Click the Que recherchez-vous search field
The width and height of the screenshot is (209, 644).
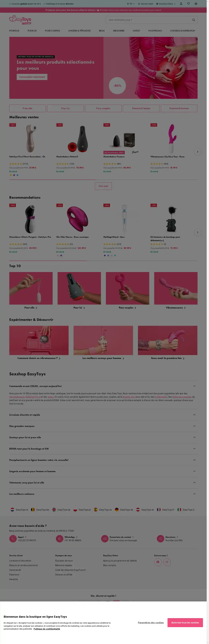[x=149, y=20]
